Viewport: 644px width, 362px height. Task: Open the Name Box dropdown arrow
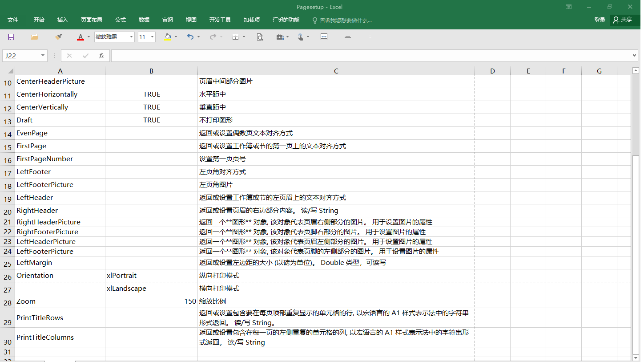point(43,56)
